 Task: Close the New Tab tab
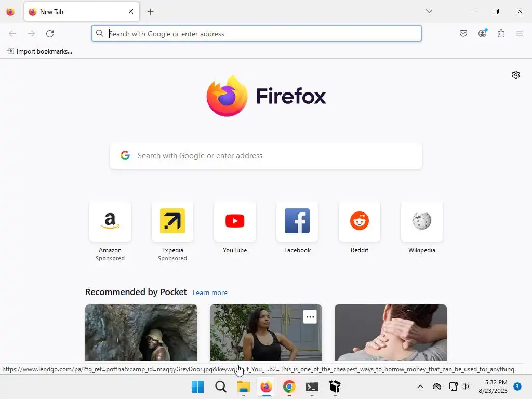pyautogui.click(x=131, y=11)
